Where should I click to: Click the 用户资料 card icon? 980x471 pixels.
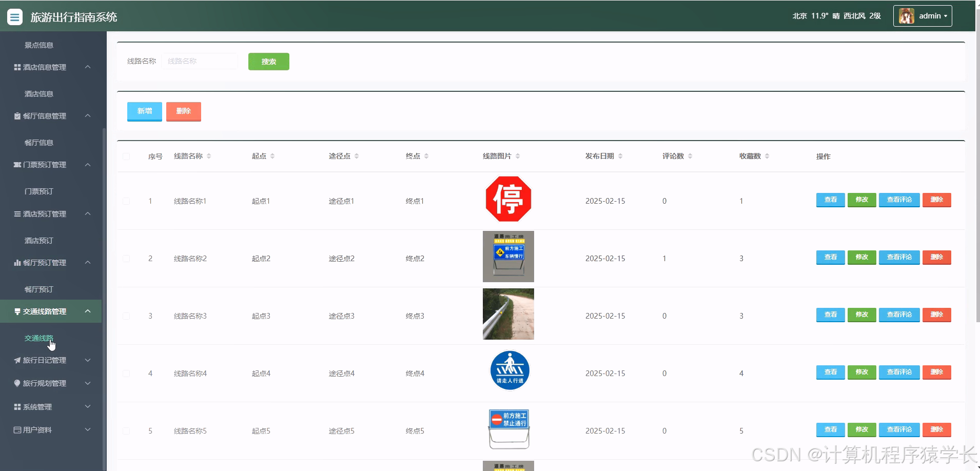coord(17,430)
